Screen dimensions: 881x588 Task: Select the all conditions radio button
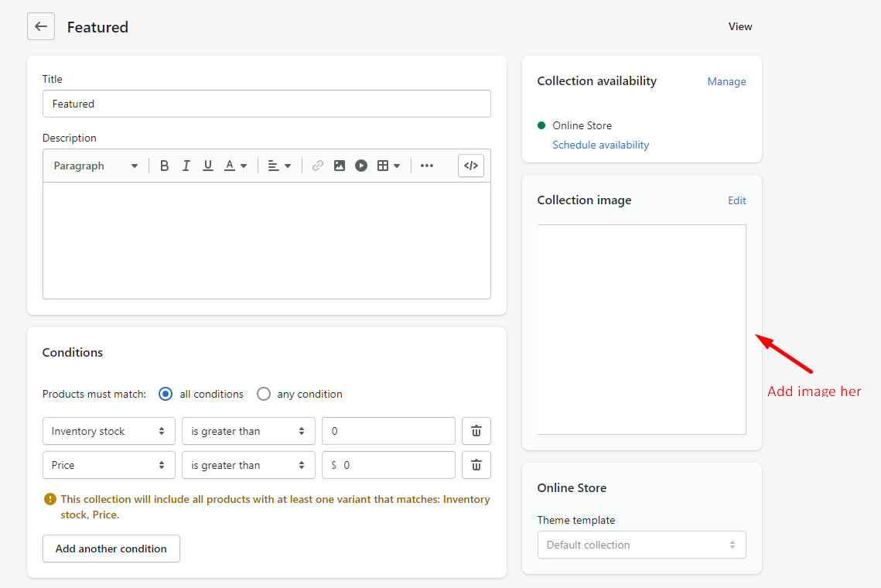point(166,394)
